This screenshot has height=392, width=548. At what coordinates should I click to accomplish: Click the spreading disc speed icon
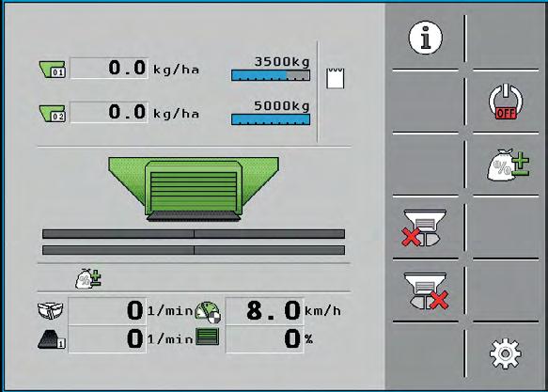click(x=51, y=311)
